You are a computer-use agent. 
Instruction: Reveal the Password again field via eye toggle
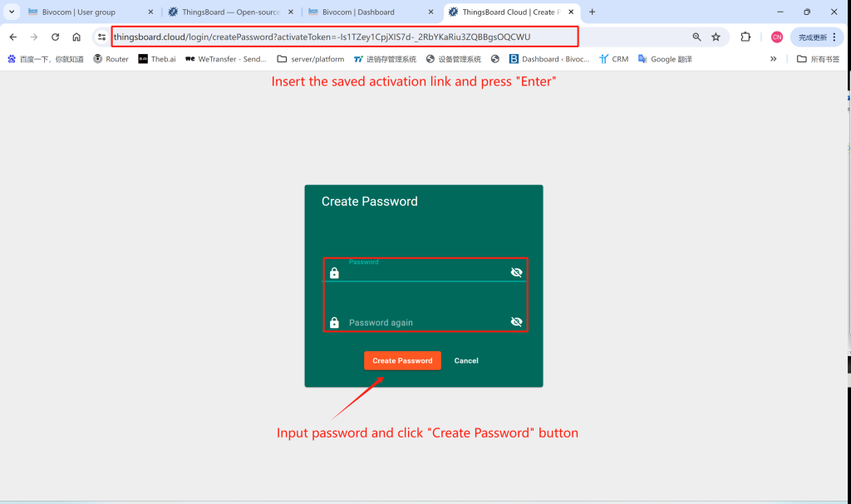[516, 322]
